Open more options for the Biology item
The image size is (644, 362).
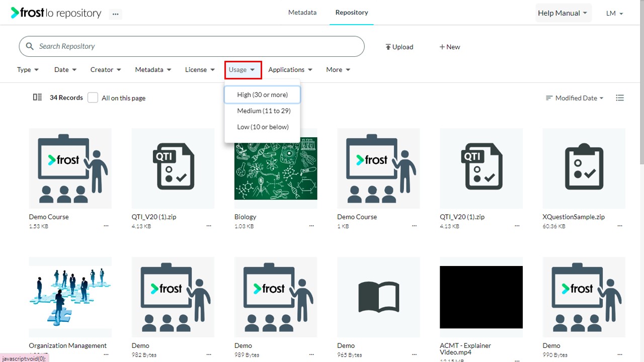tap(311, 226)
